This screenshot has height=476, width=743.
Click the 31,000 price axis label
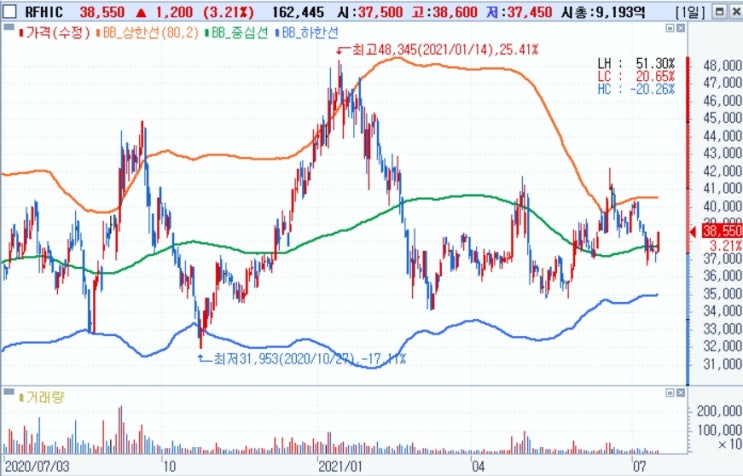(722, 363)
